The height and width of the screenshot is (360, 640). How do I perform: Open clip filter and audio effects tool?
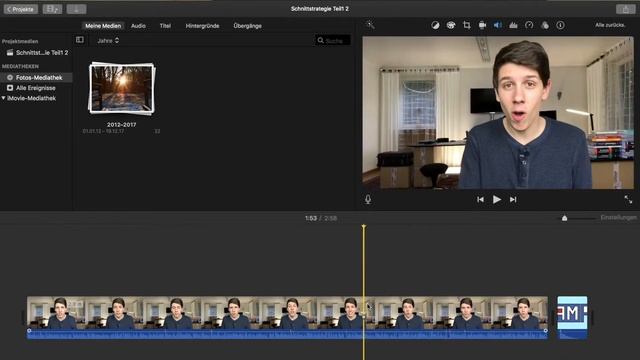[x=545, y=25]
